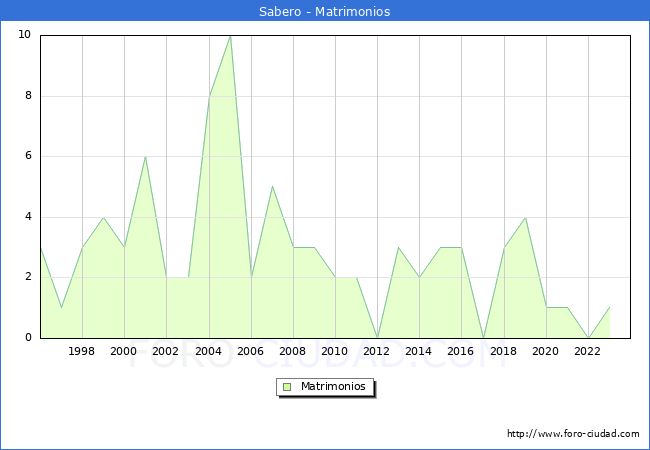This screenshot has width=650, height=450.
Task: Select the 2010 x-axis label
Action: pos(335,352)
